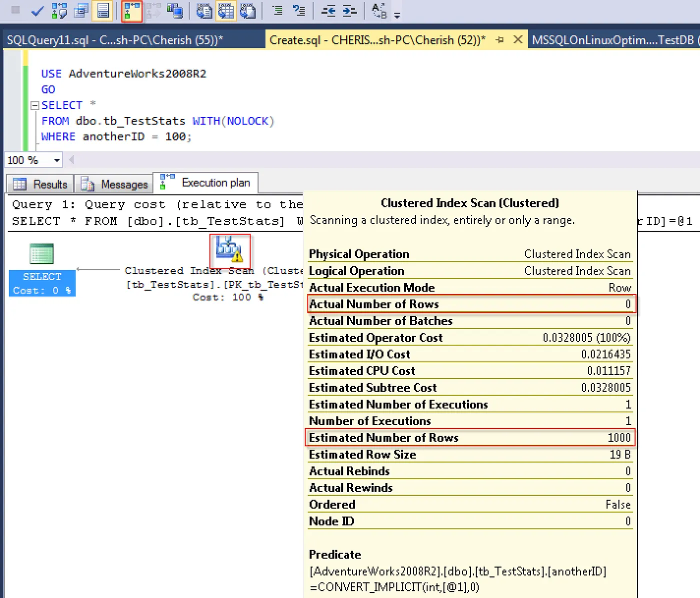Click the 'Estimated Operator Cost' tooltip row
The height and width of the screenshot is (598, 700).
point(470,338)
